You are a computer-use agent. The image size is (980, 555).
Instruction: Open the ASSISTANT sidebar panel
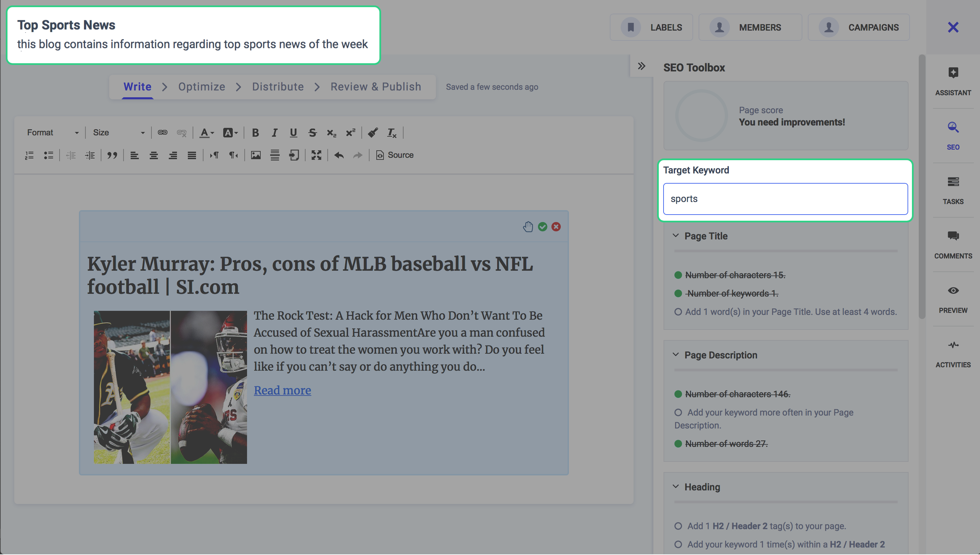pyautogui.click(x=953, y=82)
